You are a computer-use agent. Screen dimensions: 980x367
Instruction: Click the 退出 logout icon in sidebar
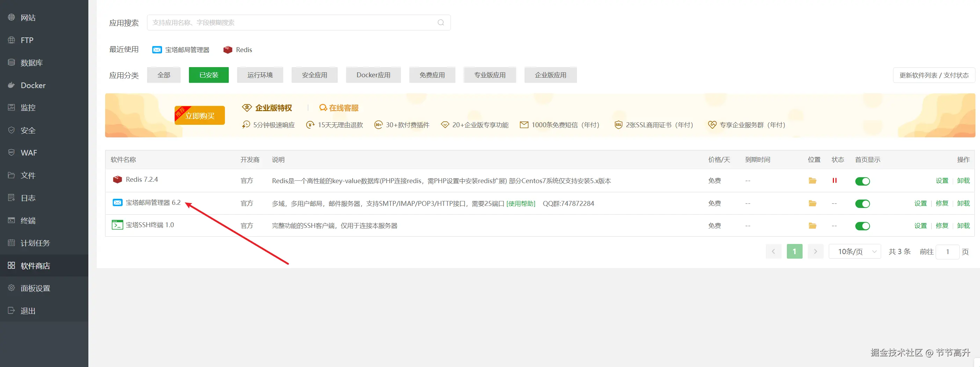point(12,311)
